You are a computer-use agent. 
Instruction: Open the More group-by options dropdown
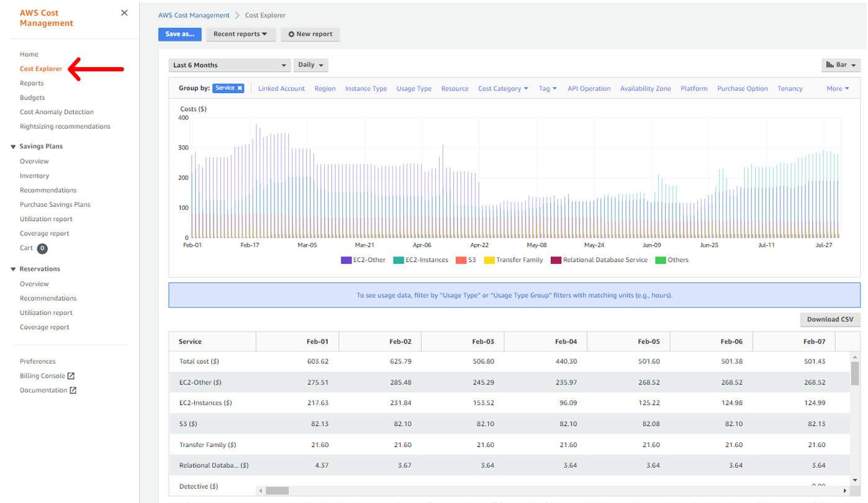(838, 89)
